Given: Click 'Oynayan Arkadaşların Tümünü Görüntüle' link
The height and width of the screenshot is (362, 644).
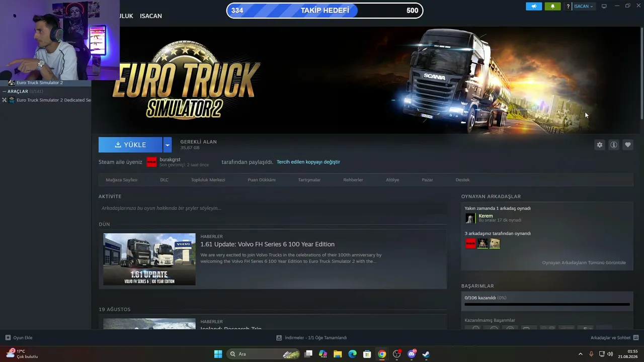Looking at the screenshot, I should (x=584, y=262).
